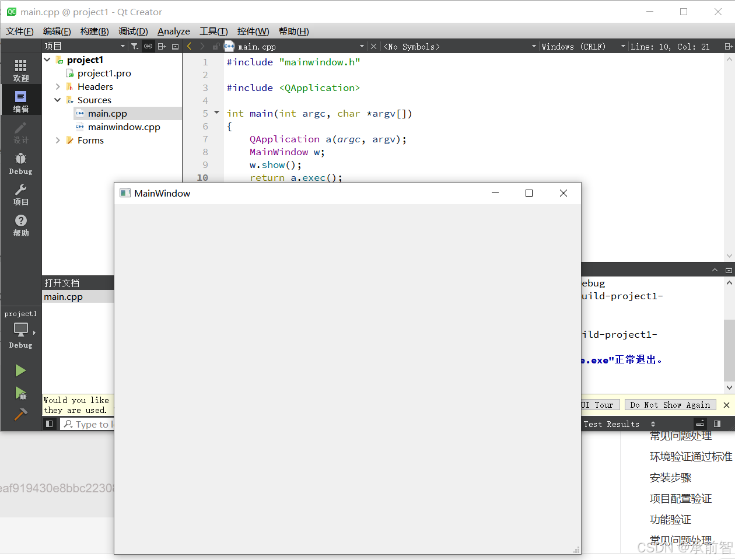Open 环境验证通过标准 link on the webpage
The width and height of the screenshot is (735, 560).
[x=691, y=457]
